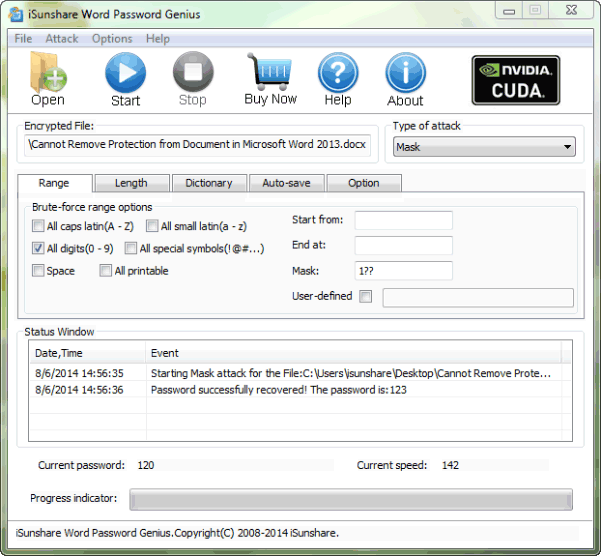Click the NVIDIA CUDA badge
Image resolution: width=601 pixels, height=556 pixels.
pos(516,80)
